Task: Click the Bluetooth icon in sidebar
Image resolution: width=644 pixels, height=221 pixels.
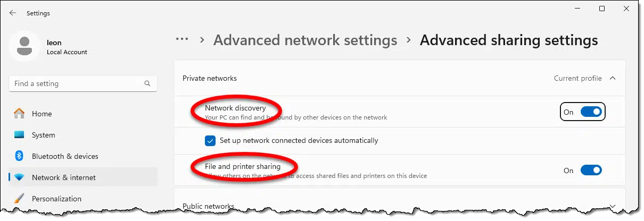Action: [19, 156]
